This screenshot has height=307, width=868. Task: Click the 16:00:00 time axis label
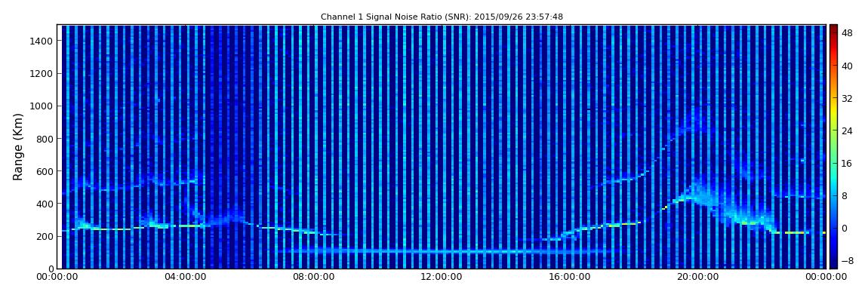(x=569, y=277)
